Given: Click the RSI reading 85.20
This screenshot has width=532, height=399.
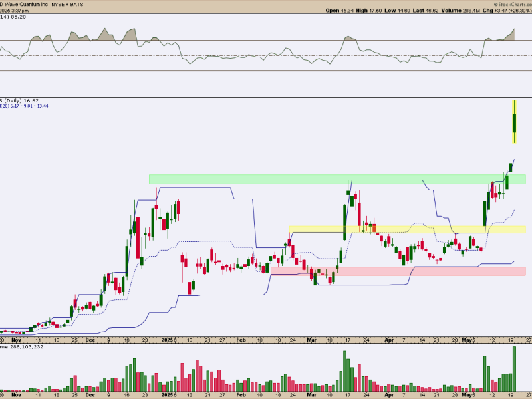Looking at the screenshot, I should [19, 17].
